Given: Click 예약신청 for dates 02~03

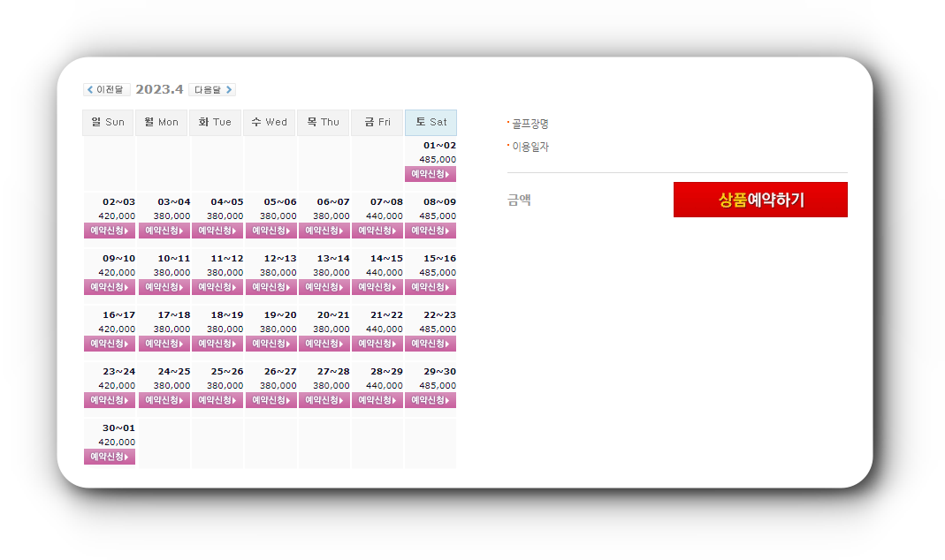Looking at the screenshot, I should click(x=110, y=231).
